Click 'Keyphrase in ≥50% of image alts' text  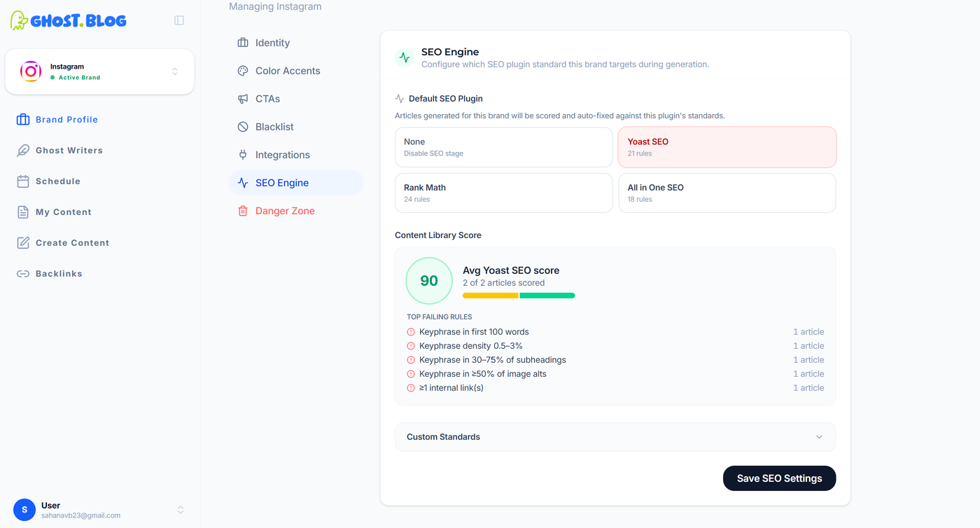click(x=483, y=374)
